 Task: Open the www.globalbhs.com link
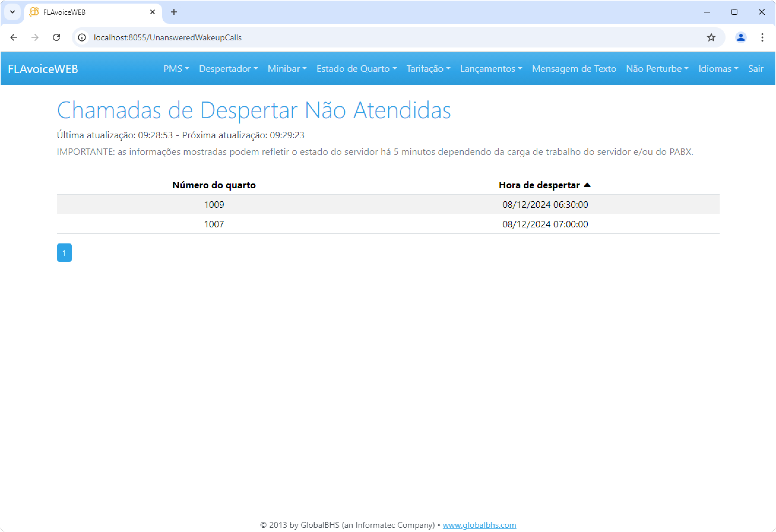[479, 525]
